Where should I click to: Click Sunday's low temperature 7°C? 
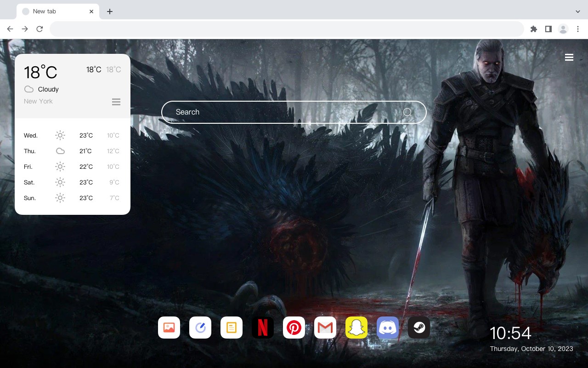tap(114, 198)
